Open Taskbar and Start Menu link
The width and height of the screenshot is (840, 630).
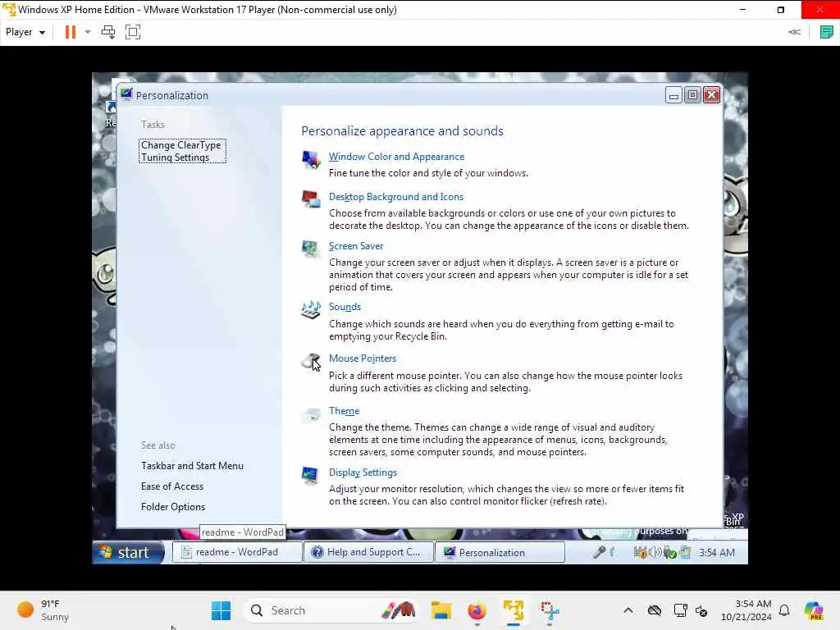click(192, 466)
